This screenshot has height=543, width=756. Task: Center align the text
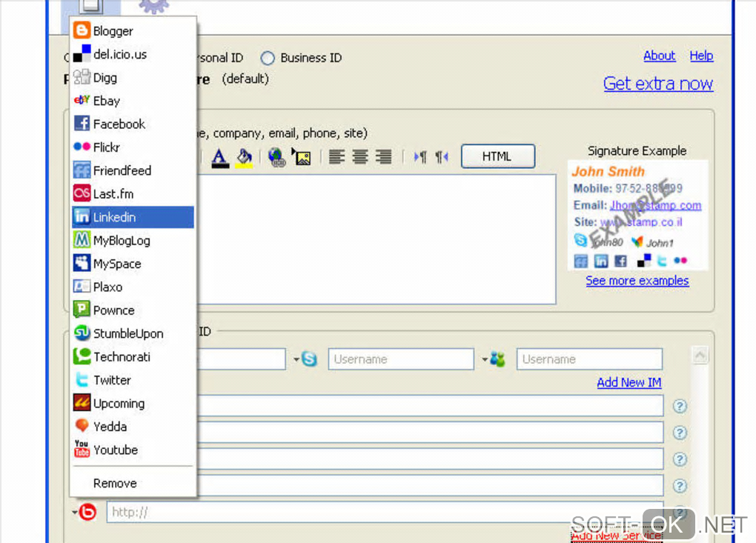[360, 156]
